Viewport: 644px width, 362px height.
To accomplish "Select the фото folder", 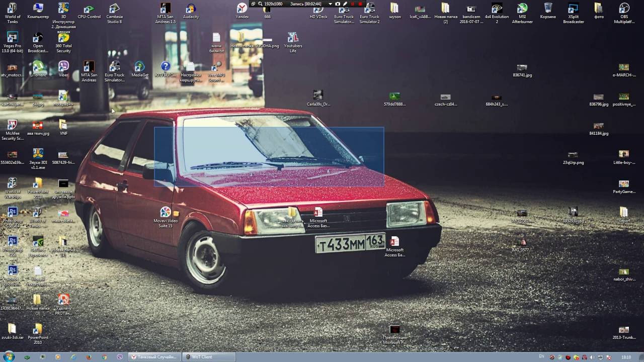I will click(599, 11).
